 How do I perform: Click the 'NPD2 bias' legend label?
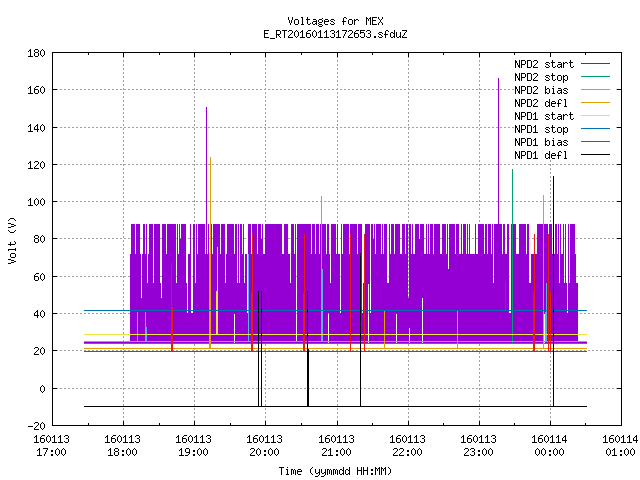pyautogui.click(x=541, y=90)
